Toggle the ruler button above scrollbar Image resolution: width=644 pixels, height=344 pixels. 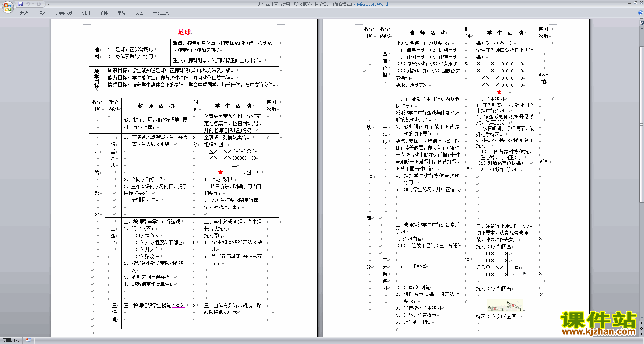coord(641,22)
